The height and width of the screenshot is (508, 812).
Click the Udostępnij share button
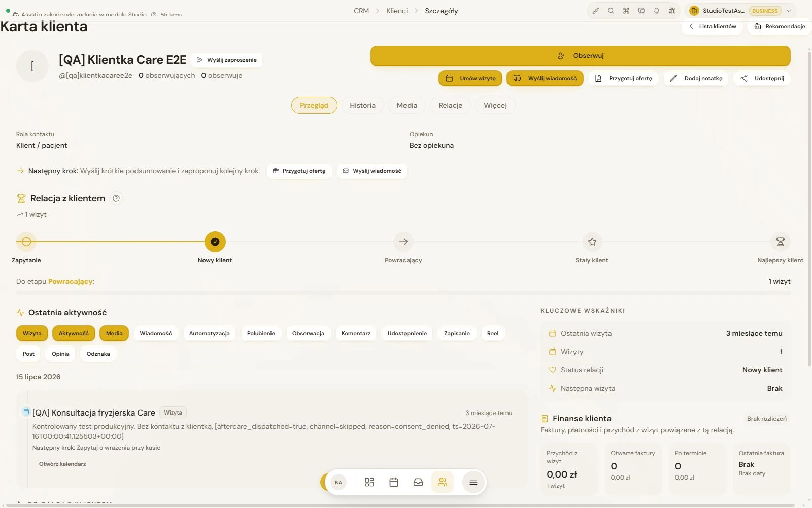[x=762, y=78]
